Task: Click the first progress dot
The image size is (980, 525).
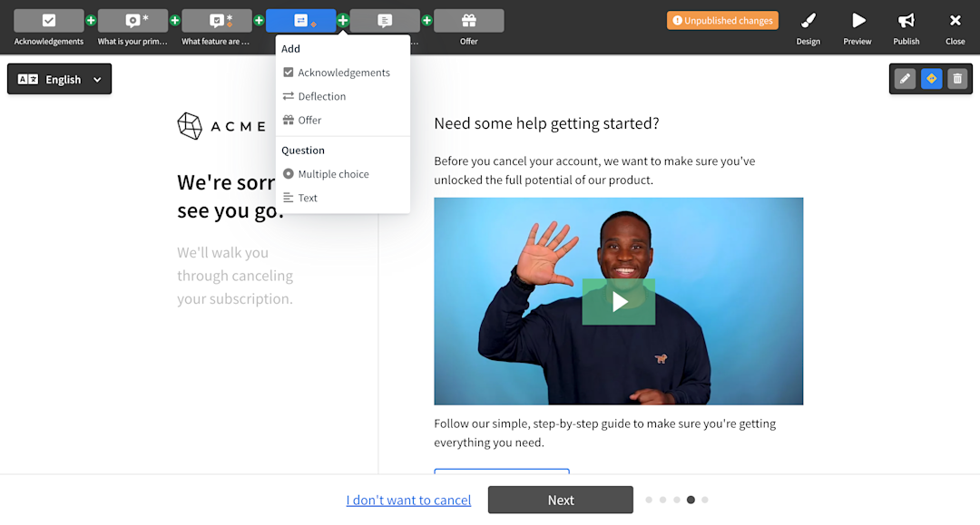Action: (649, 500)
